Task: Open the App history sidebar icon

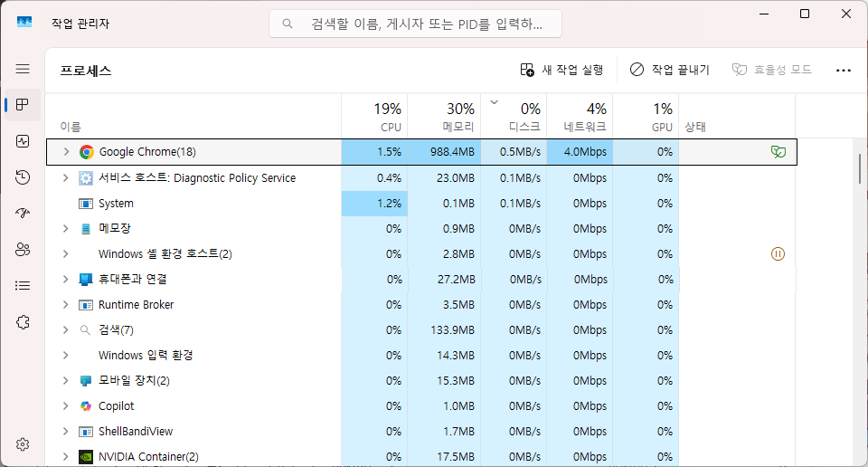Action: (x=23, y=177)
